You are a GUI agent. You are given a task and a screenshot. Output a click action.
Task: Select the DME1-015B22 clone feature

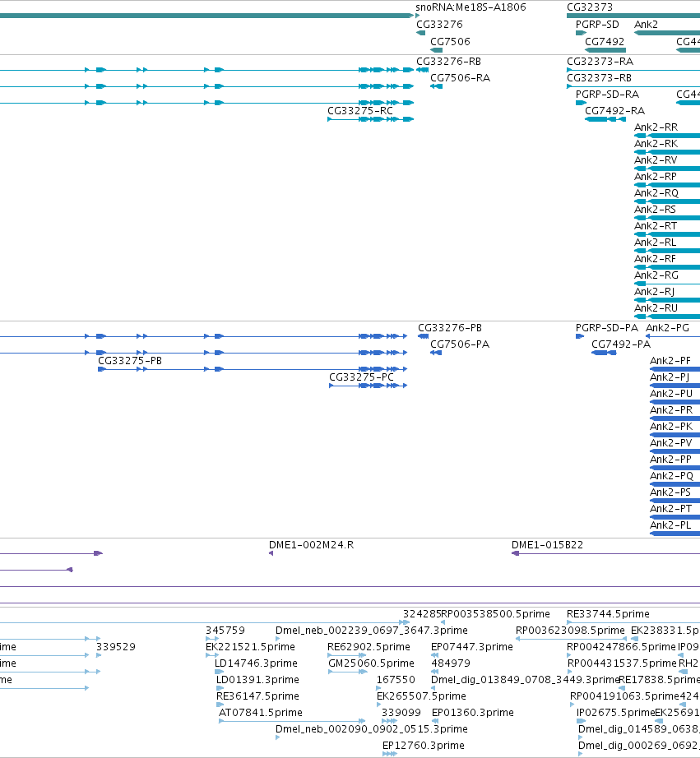click(x=605, y=553)
